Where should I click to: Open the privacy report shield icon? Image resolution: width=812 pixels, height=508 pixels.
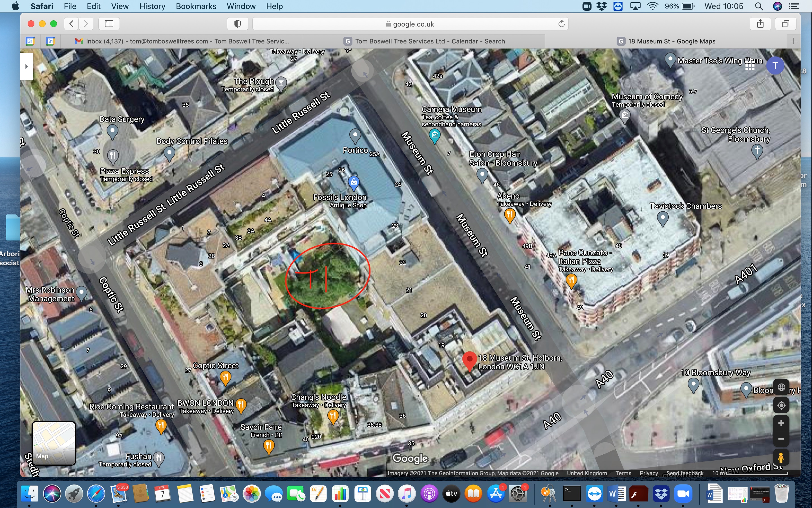coord(238,23)
